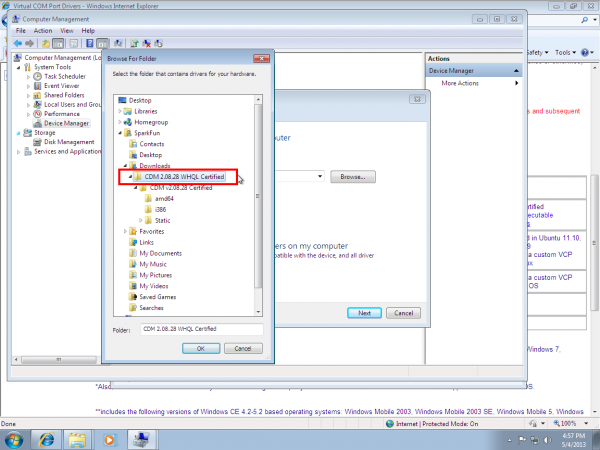
Task: Expand the Static folder
Action: [140, 220]
